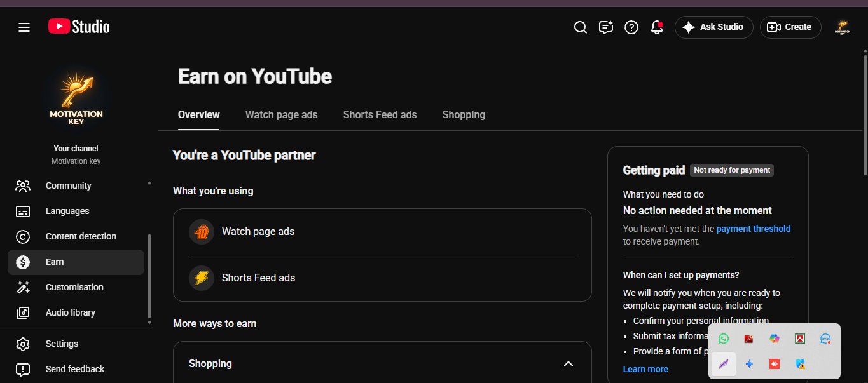Click the 'You're a YouTube partner' heading

[244, 156]
